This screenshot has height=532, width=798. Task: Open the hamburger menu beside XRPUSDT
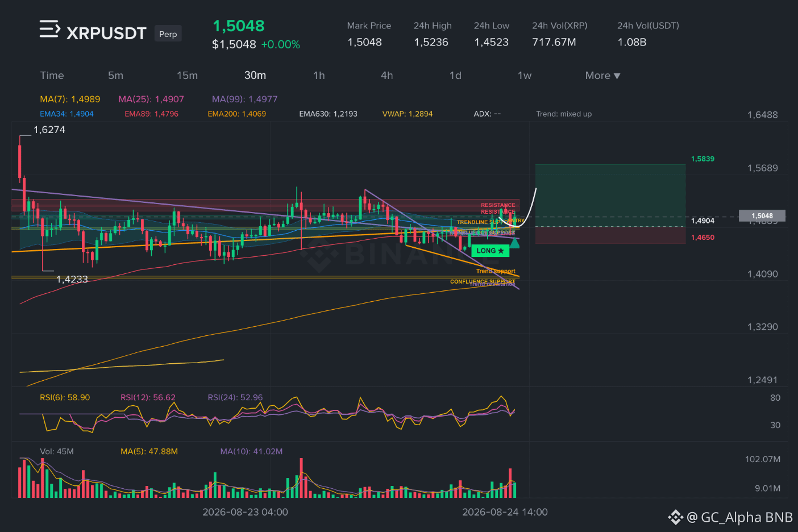[x=49, y=29]
